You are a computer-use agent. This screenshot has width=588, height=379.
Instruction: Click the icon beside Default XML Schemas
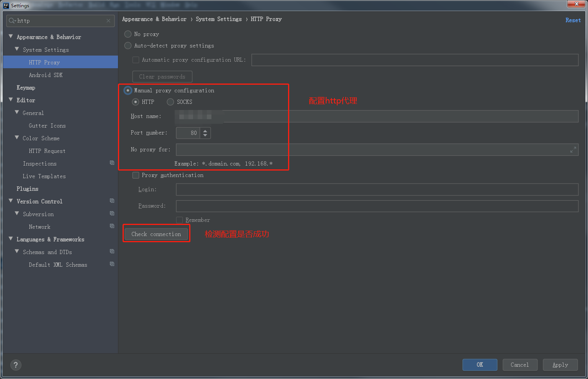point(112,264)
